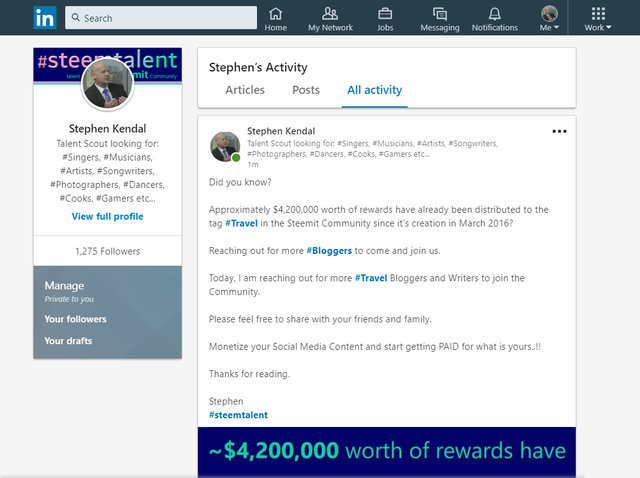Click the #steemtalent profile banner image
Screen dimensions: 640x478
(x=107, y=65)
